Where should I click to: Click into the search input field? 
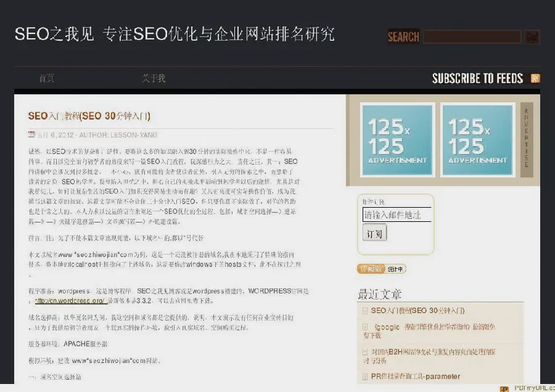(472, 37)
